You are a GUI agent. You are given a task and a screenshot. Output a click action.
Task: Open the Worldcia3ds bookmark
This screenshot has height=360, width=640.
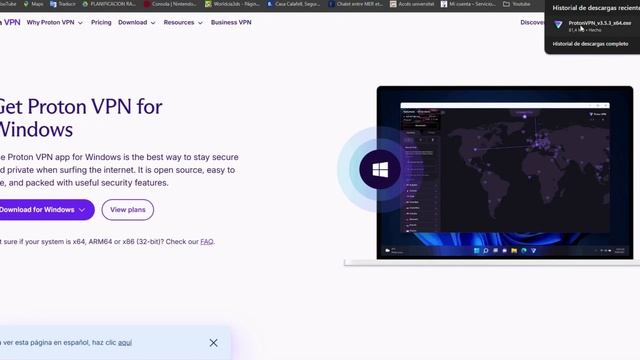[x=232, y=4]
